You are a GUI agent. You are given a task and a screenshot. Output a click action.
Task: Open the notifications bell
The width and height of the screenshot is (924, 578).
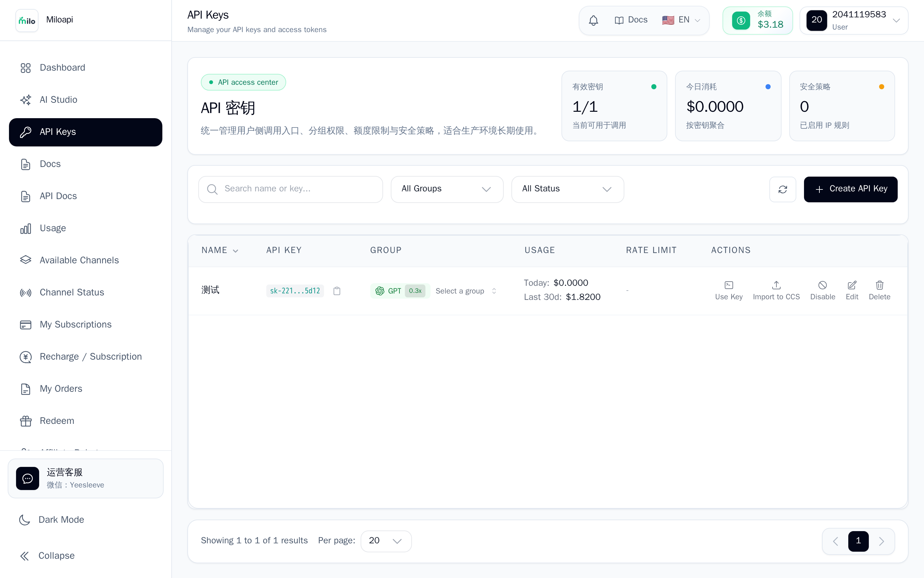click(593, 20)
